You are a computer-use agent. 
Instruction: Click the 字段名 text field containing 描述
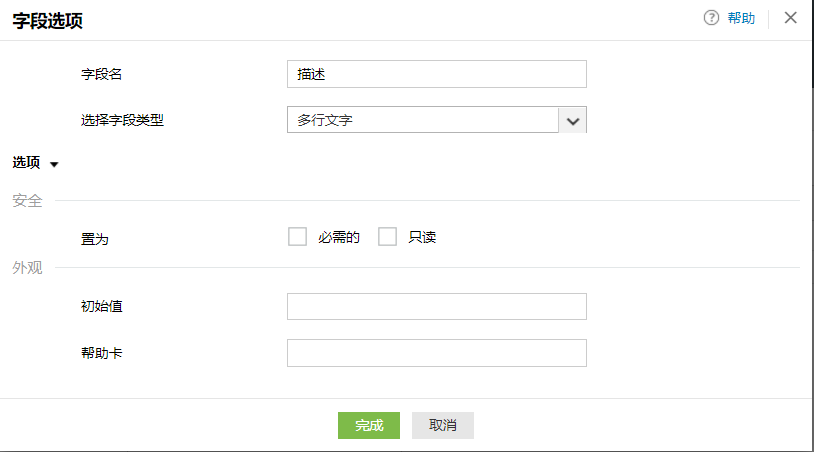click(x=436, y=74)
